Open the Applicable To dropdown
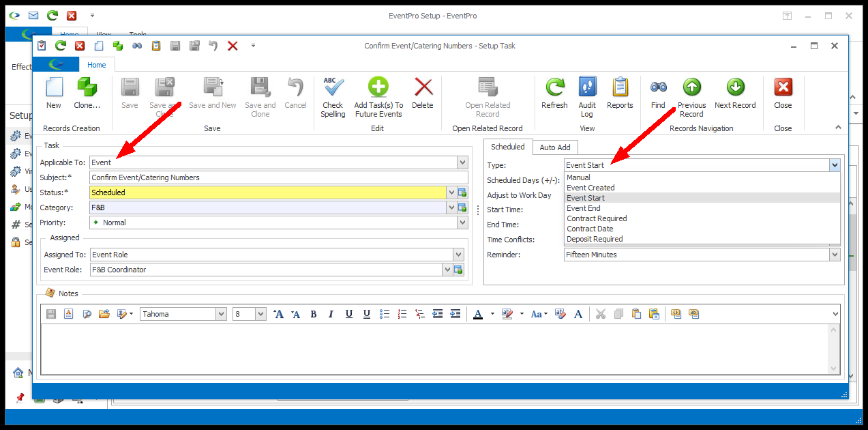Image resolution: width=868 pixels, height=430 pixels. point(463,162)
